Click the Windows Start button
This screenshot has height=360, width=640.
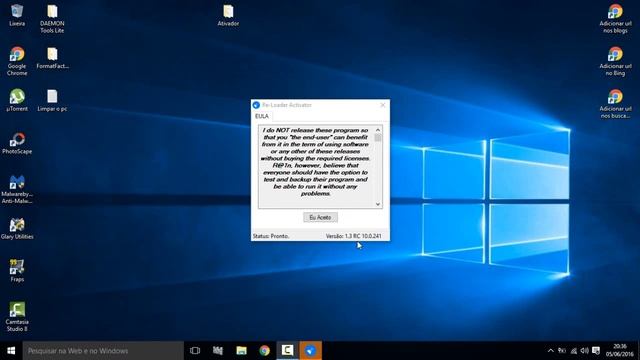click(x=11, y=351)
